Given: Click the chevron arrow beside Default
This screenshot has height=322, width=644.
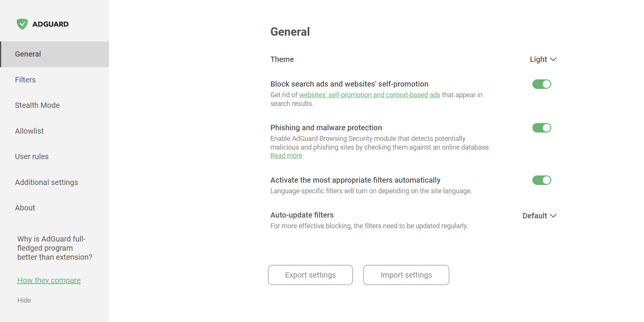Looking at the screenshot, I should [553, 216].
